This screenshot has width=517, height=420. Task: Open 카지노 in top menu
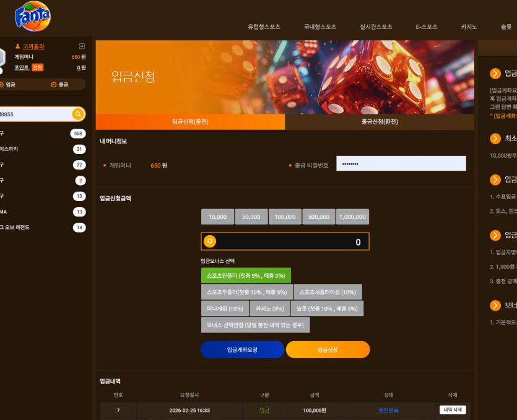click(469, 27)
